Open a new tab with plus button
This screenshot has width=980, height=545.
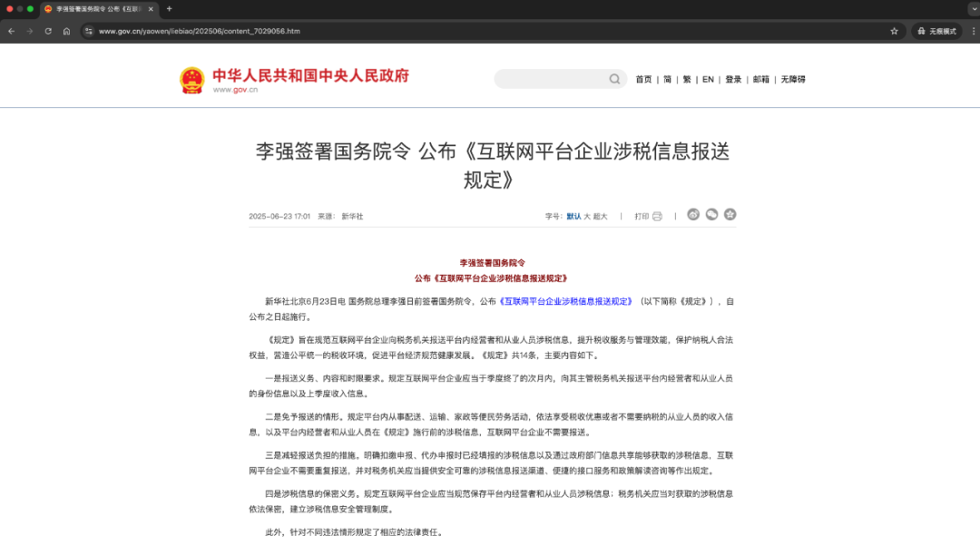coord(170,9)
